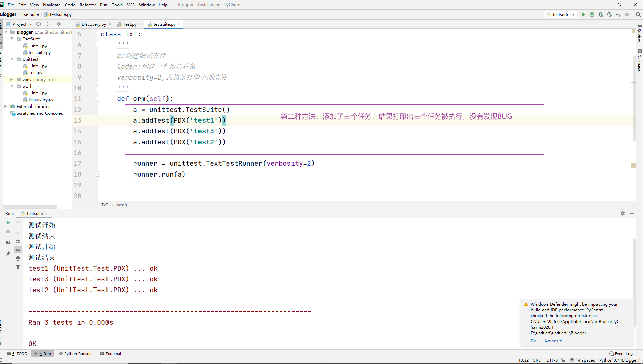
Task: Open Run panel settings gear
Action: (623, 213)
